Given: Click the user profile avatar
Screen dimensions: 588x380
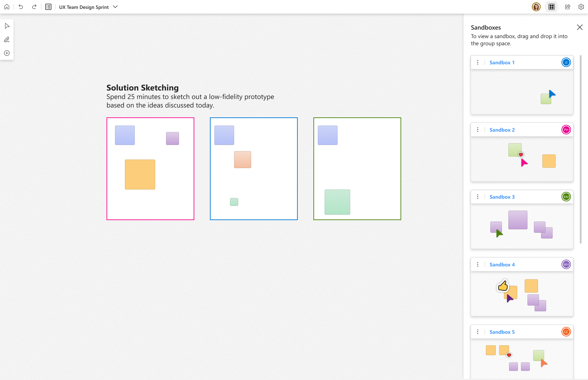Looking at the screenshot, I should click(536, 7).
